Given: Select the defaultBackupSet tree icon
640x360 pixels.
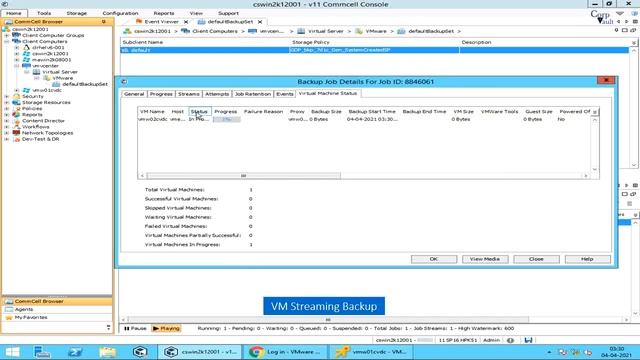Looking at the screenshot, I should point(56,84).
